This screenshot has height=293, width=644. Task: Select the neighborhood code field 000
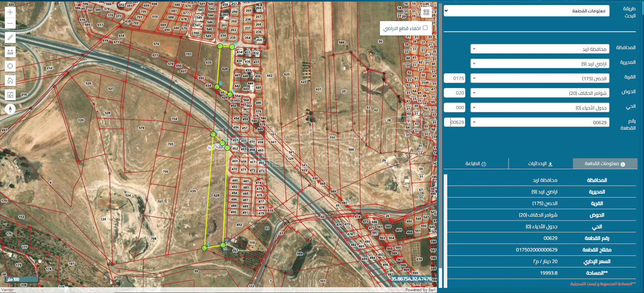click(455, 107)
